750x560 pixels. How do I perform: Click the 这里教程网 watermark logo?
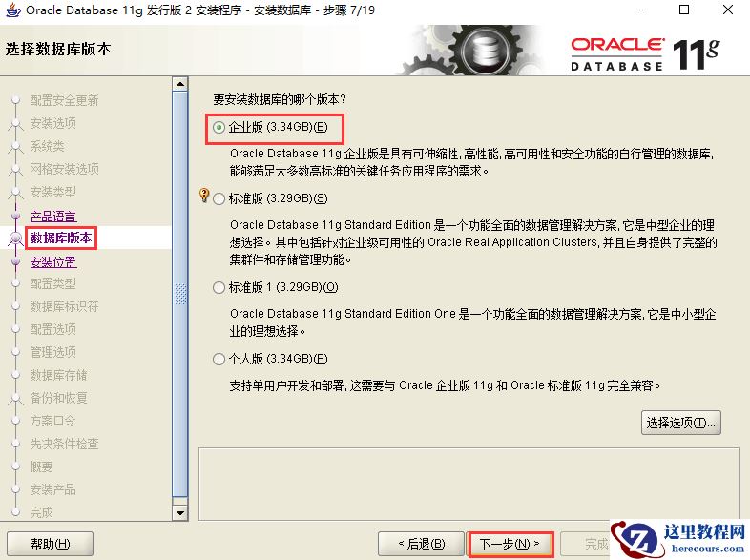679,538
